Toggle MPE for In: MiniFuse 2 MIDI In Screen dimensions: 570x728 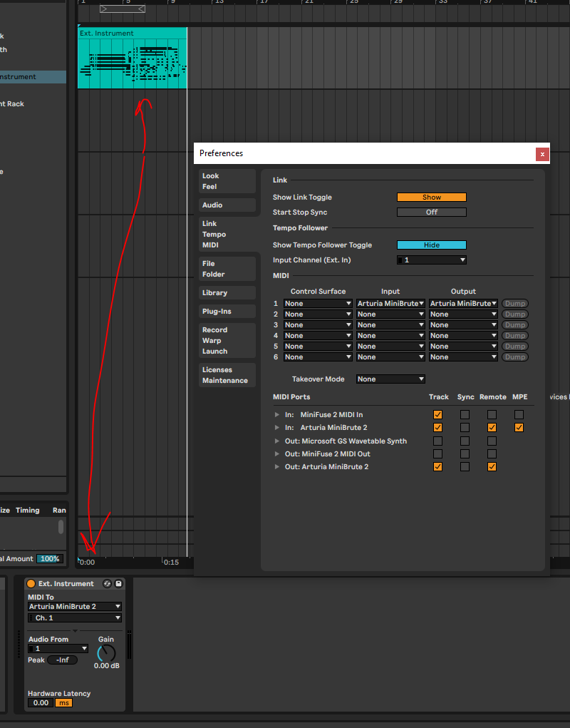519,414
